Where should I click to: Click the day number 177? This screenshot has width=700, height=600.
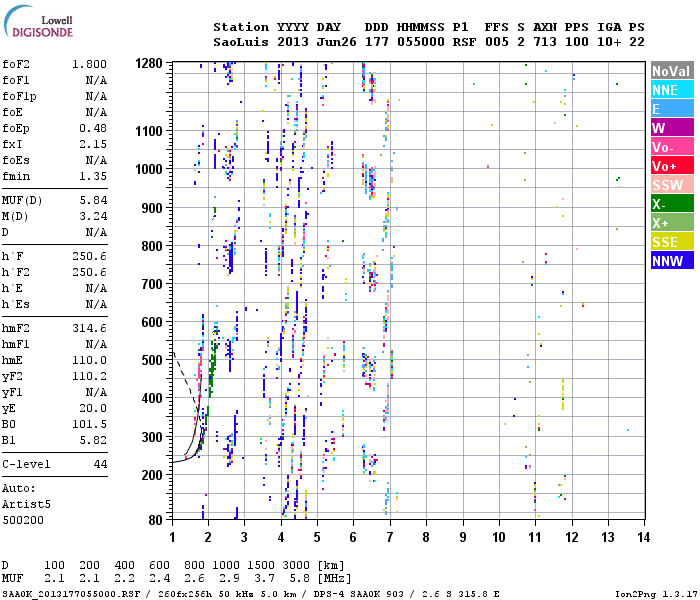377,42
